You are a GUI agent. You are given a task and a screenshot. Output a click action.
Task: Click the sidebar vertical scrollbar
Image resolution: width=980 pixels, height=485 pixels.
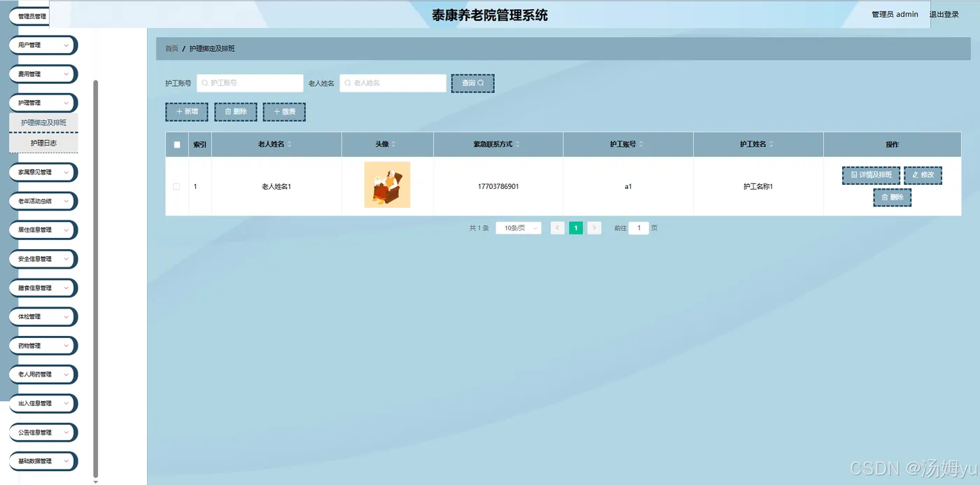click(x=96, y=280)
